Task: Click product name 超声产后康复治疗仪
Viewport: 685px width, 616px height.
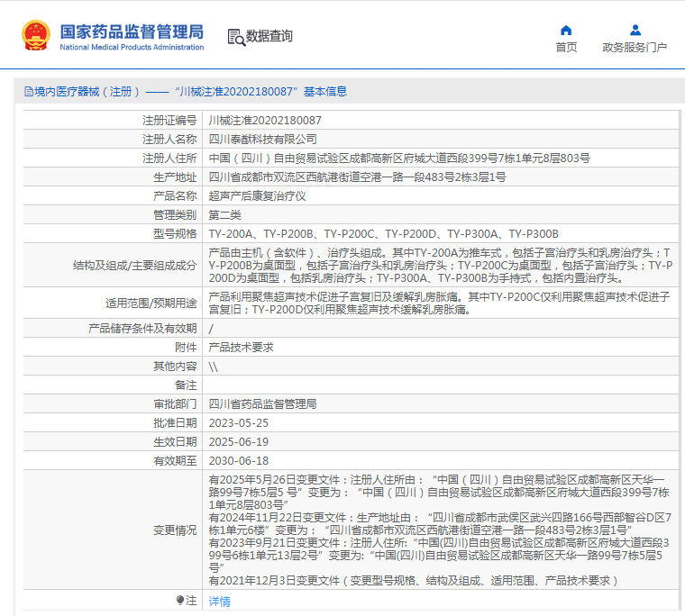Action: [x=258, y=195]
